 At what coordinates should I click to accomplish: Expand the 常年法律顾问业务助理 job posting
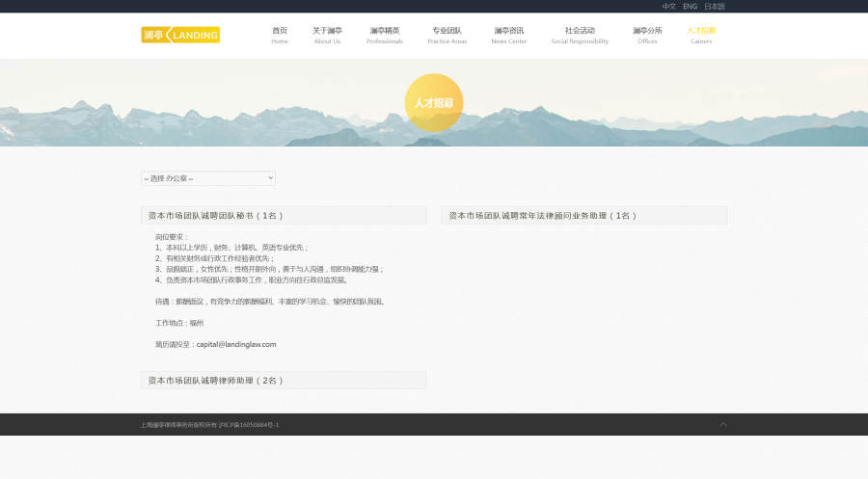pyautogui.click(x=583, y=215)
